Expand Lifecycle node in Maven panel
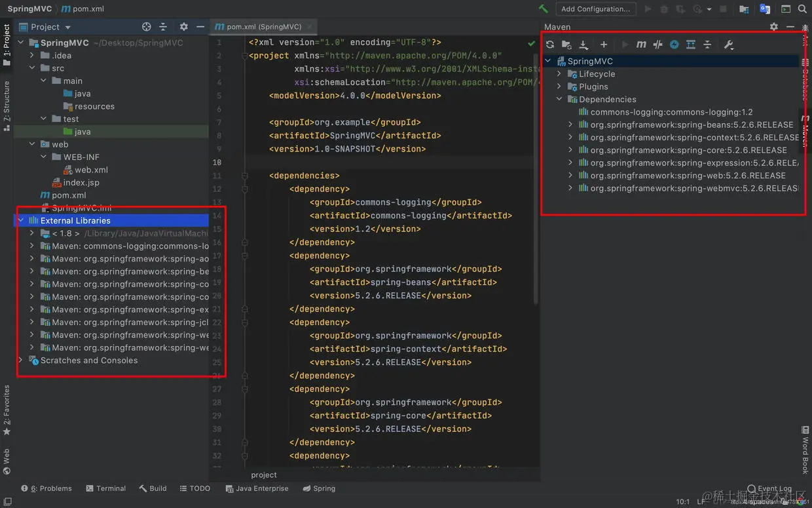812x508 pixels. point(559,74)
